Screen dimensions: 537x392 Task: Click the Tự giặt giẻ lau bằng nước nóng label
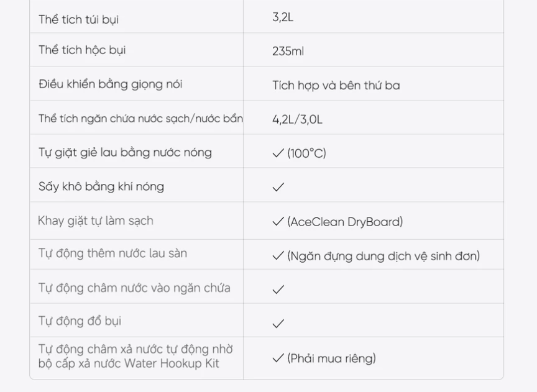(125, 152)
